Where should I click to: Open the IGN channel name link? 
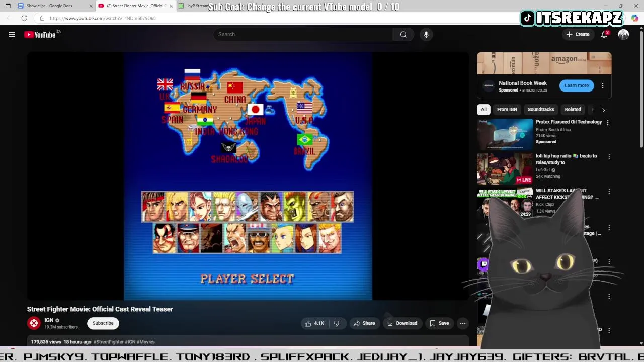point(49,320)
